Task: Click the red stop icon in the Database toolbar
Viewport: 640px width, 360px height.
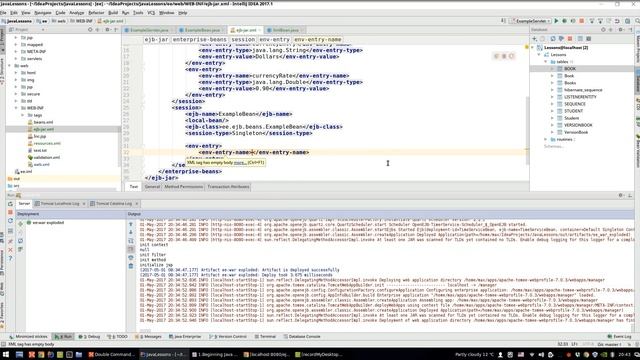Action: (x=570, y=38)
